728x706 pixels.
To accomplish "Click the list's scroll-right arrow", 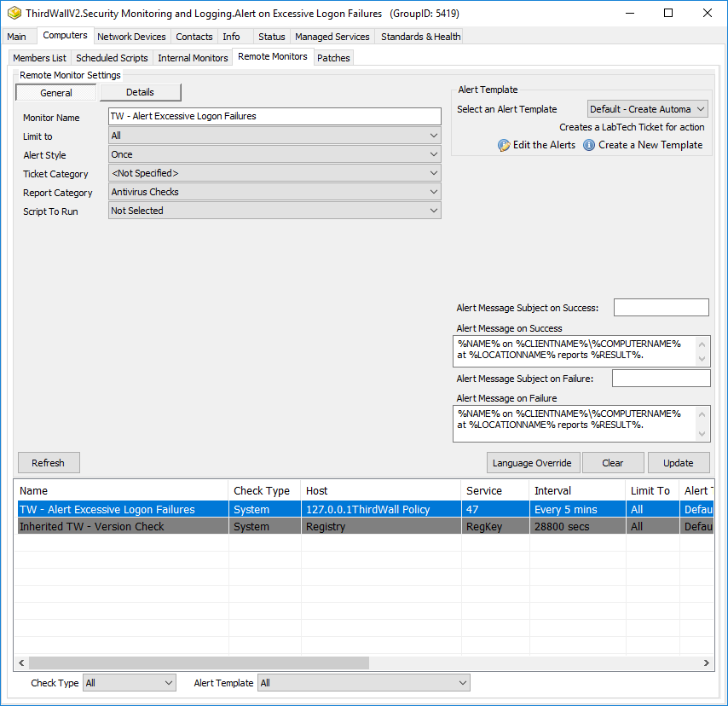I will [x=706, y=663].
